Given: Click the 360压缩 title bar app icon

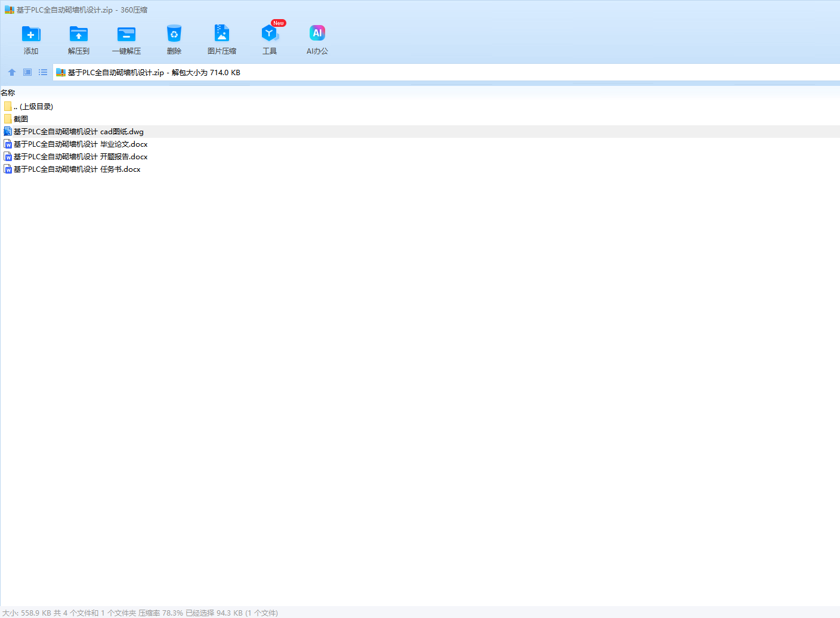Looking at the screenshot, I should click(x=9, y=10).
